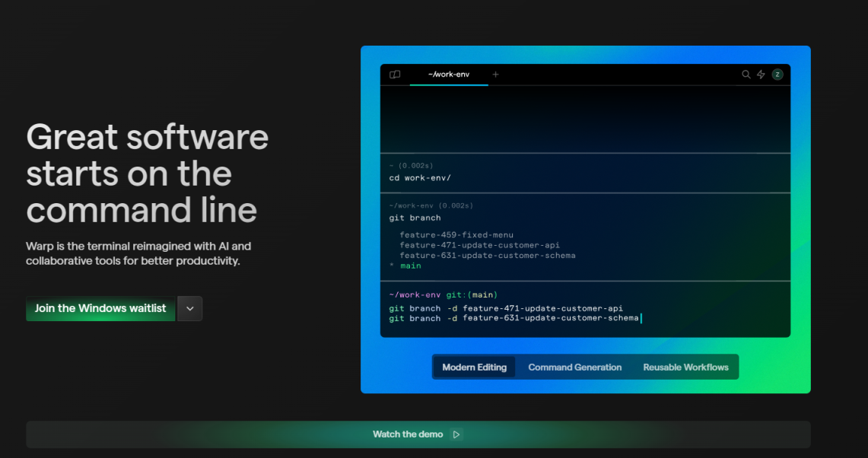Switch to the Modern Editing tab

click(474, 367)
